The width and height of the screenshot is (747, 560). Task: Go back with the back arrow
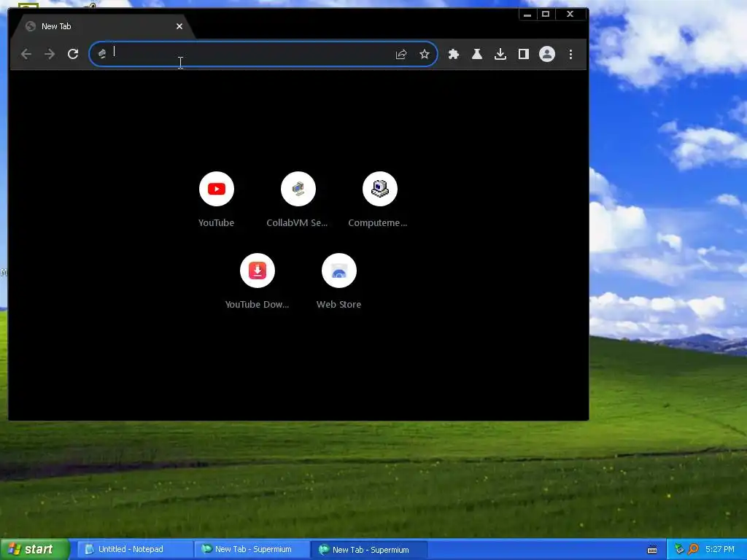pos(26,54)
